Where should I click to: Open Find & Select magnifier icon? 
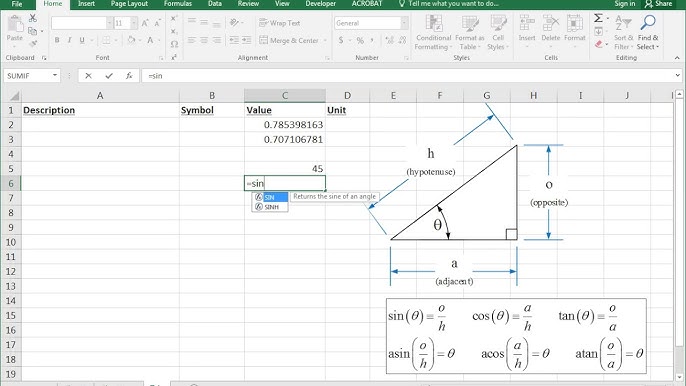648,22
